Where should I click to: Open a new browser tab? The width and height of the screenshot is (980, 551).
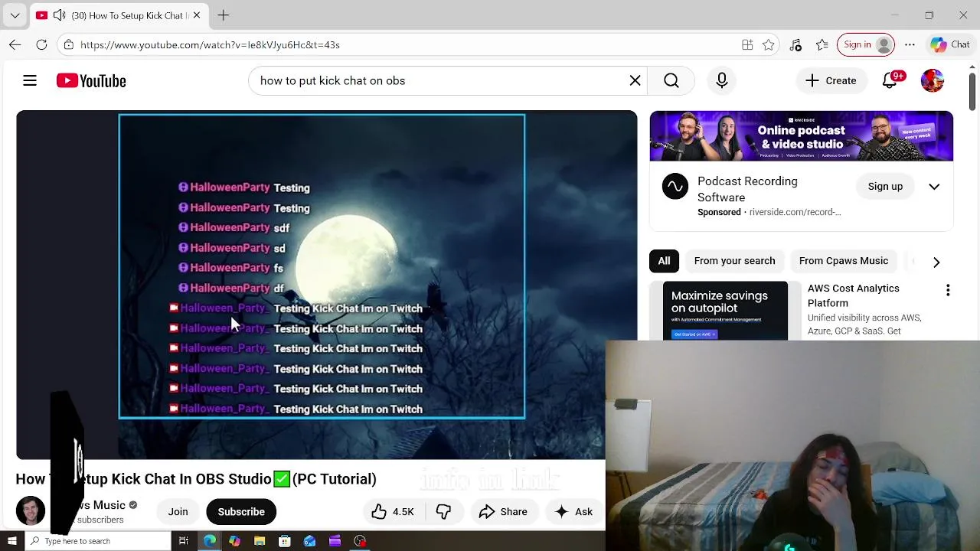pos(223,15)
